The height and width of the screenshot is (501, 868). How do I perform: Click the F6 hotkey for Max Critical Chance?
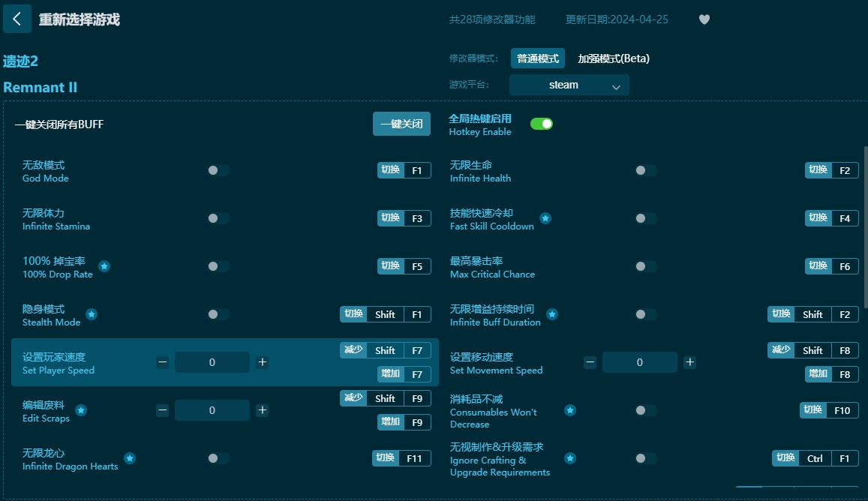tap(845, 266)
